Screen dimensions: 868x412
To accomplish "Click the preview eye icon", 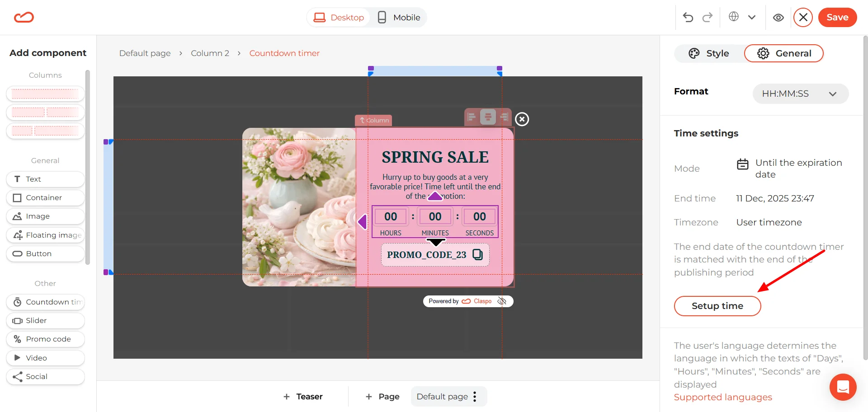I will click(x=778, y=17).
